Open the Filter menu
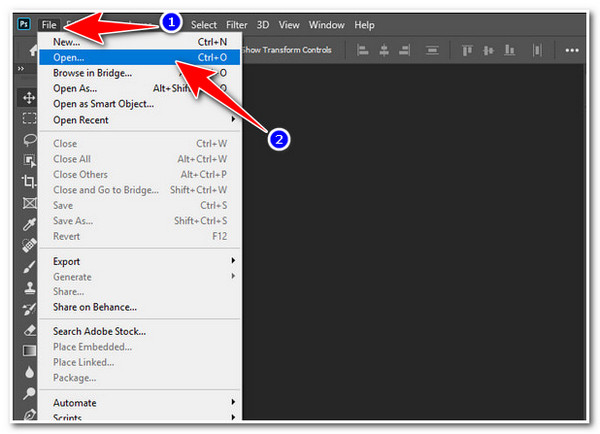 tap(236, 25)
